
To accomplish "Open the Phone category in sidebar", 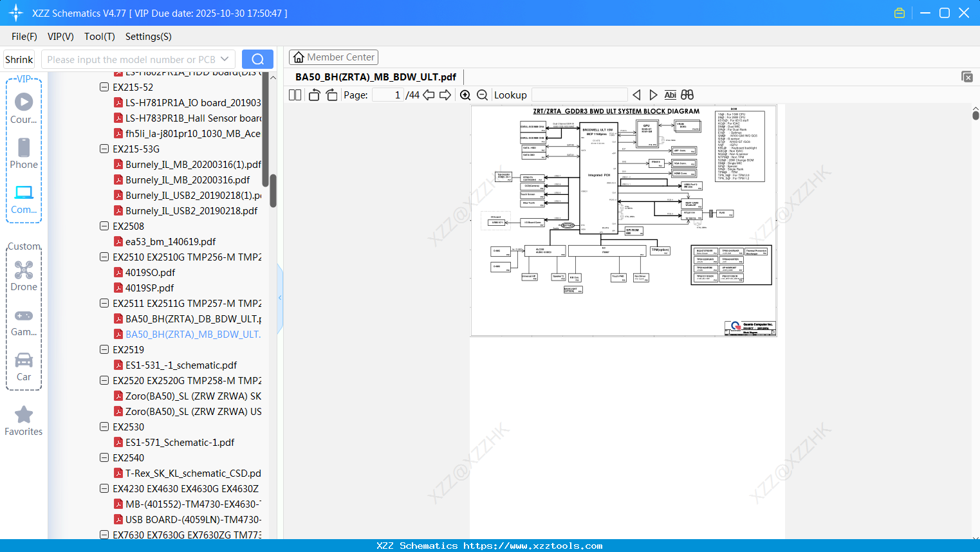I will [24, 153].
